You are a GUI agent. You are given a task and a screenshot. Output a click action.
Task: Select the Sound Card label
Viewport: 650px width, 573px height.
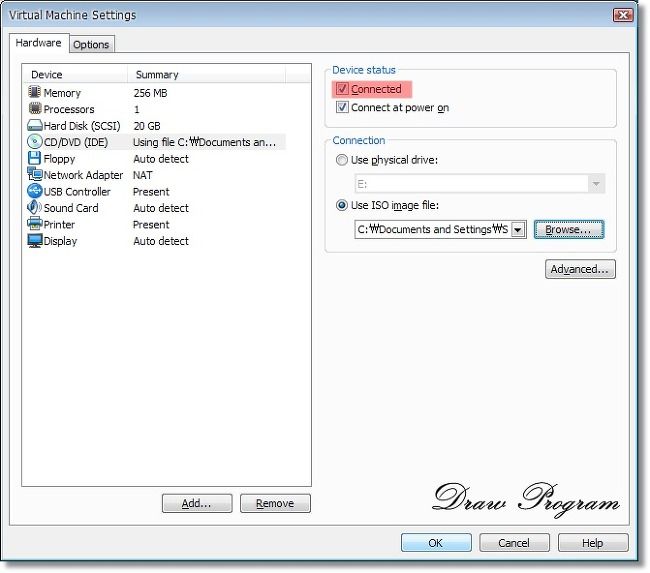pyautogui.click(x=71, y=208)
